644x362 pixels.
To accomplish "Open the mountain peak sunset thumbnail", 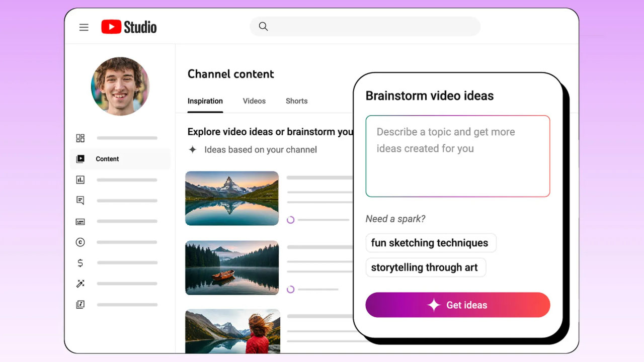I will click(x=232, y=198).
